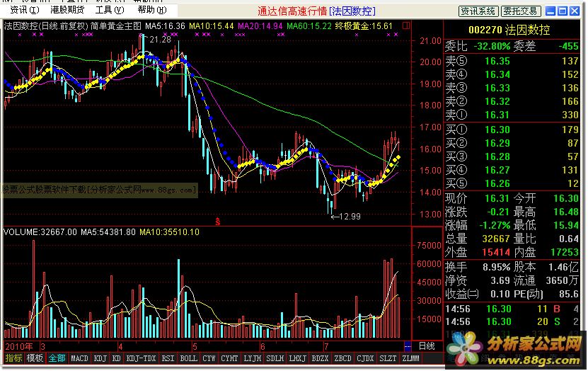Open the 资讯(I) menu
The width and height of the screenshot is (588, 371).
[x=24, y=10]
